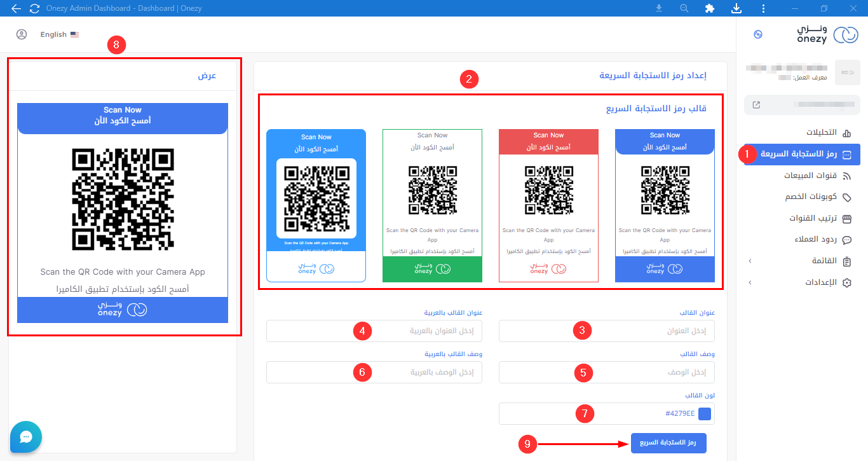Focus the وصف القالب description field
868x461 pixels.
[x=607, y=372]
